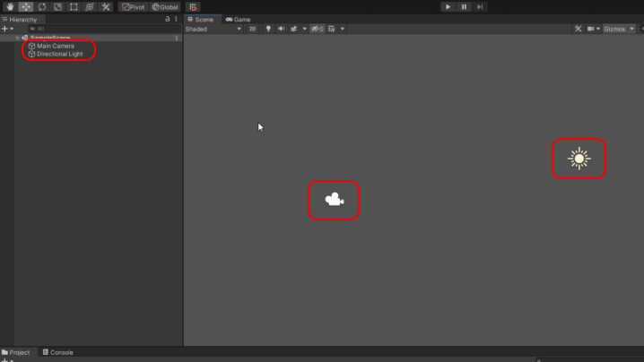Switch to the Scene tab
Image resolution: width=644 pixels, height=362 pixels.
pyautogui.click(x=200, y=20)
